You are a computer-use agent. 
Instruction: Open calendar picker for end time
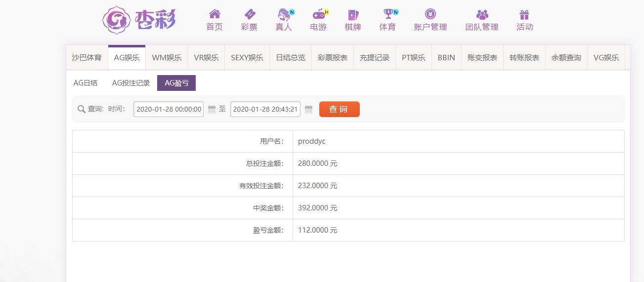point(308,109)
